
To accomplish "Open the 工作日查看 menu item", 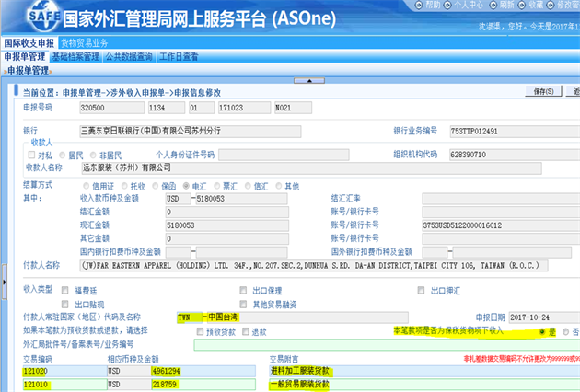I will pyautogui.click(x=179, y=57).
